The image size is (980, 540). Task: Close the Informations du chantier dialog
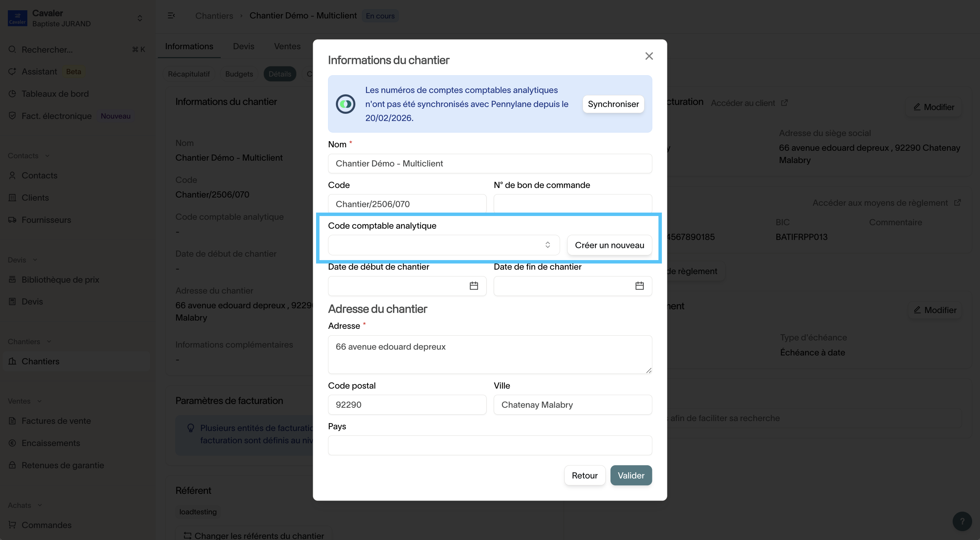649,56
